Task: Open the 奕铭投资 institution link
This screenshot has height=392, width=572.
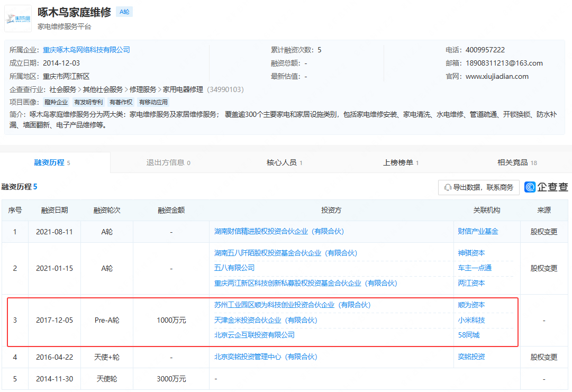Action: point(471,357)
